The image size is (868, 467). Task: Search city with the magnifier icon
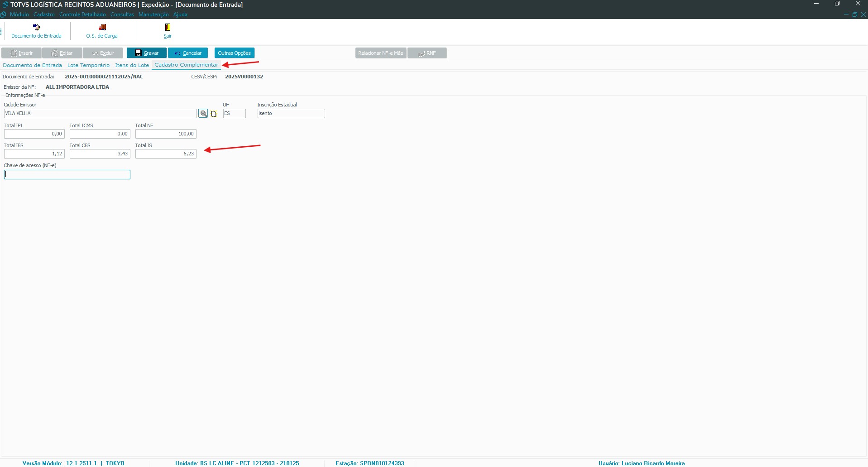[x=203, y=114]
